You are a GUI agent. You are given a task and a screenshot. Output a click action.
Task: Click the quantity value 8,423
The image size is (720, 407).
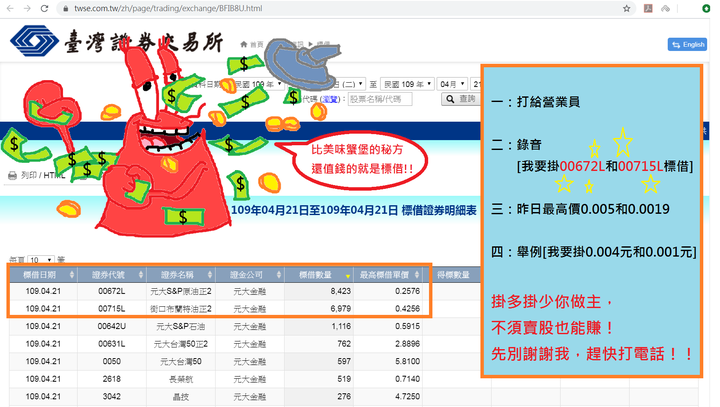coord(341,291)
